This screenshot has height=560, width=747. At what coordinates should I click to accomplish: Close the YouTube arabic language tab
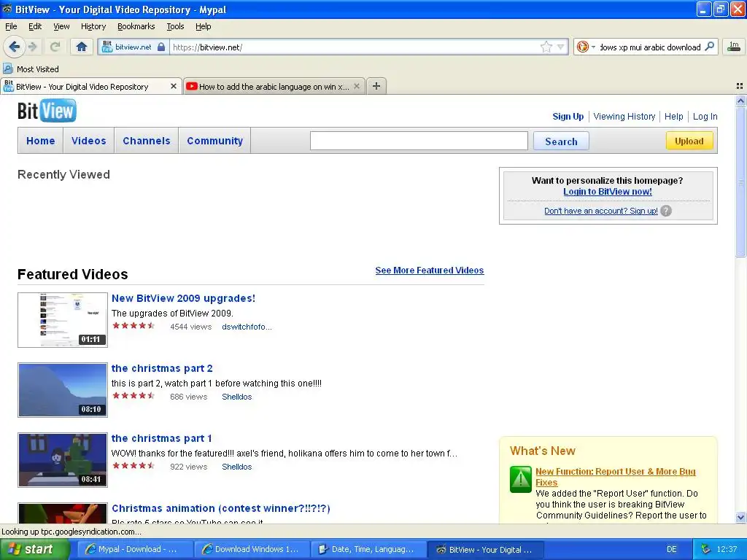click(356, 86)
